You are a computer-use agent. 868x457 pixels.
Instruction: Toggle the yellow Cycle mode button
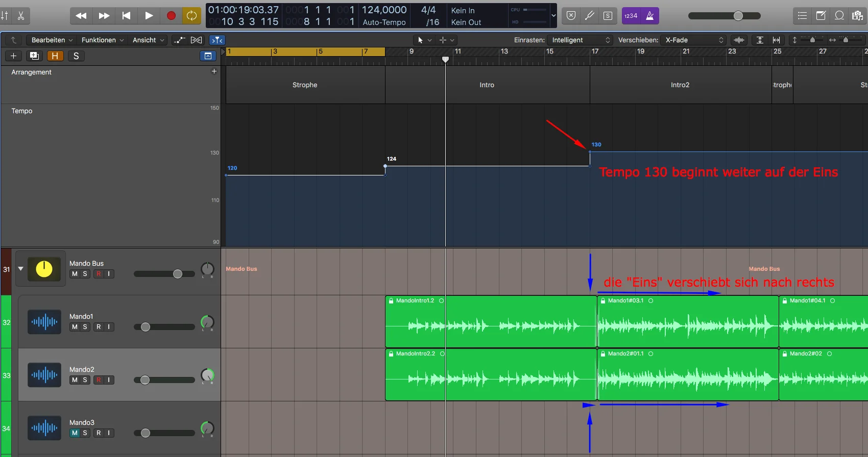coord(192,16)
